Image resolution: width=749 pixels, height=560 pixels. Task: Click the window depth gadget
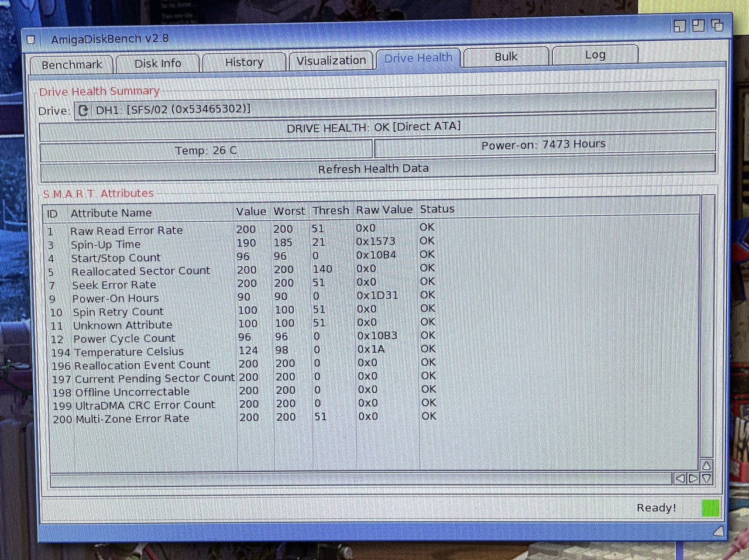(717, 25)
